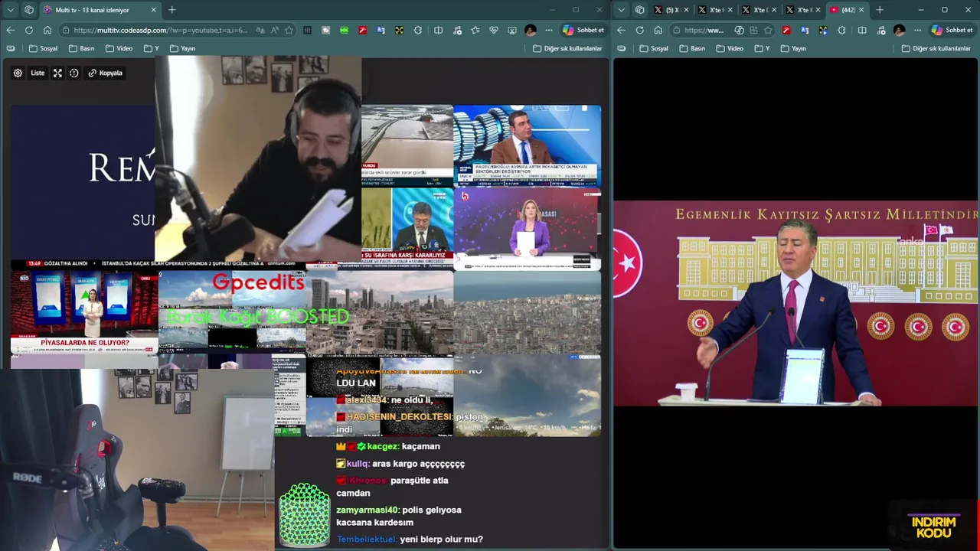Open split screen icon in right window
This screenshot has height=551, width=980.
coord(862,30)
